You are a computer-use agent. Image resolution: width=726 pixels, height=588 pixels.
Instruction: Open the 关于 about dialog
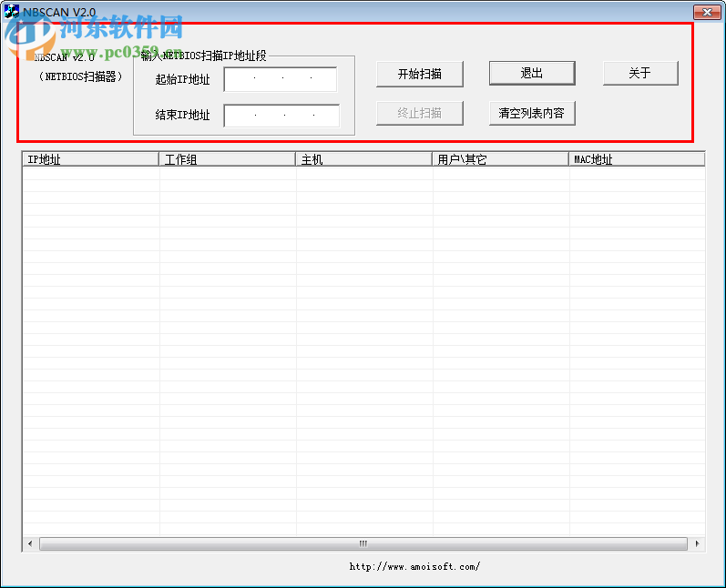(x=640, y=73)
